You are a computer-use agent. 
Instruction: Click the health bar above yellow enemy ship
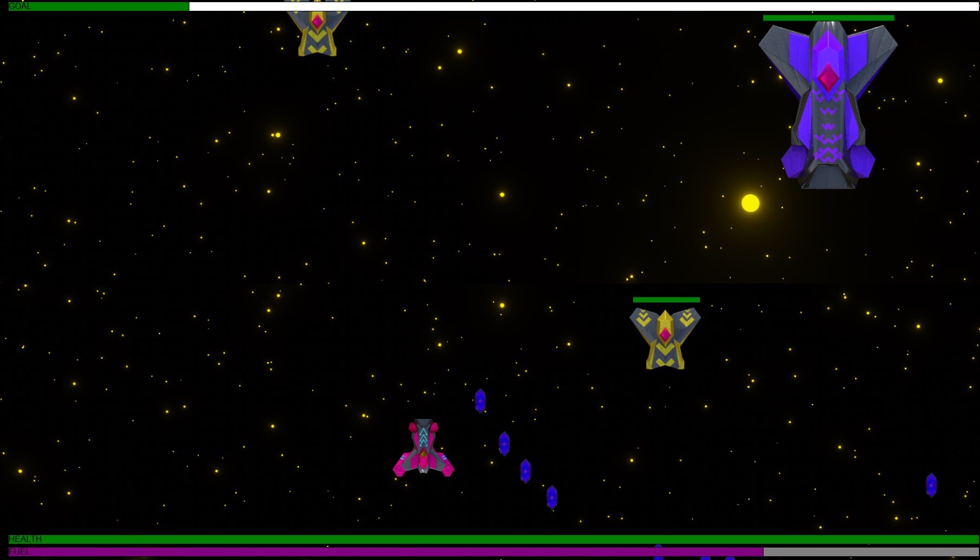click(x=666, y=300)
